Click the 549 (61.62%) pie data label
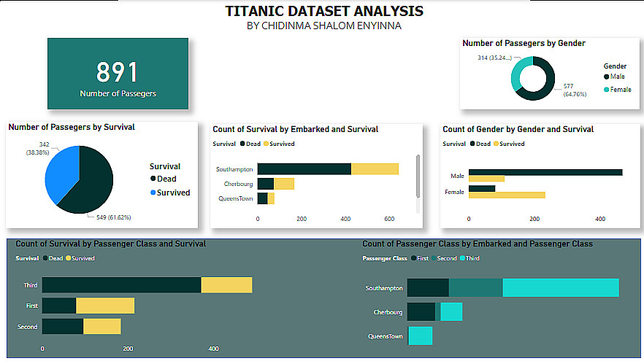Image resolution: width=644 pixels, height=361 pixels. (114, 217)
